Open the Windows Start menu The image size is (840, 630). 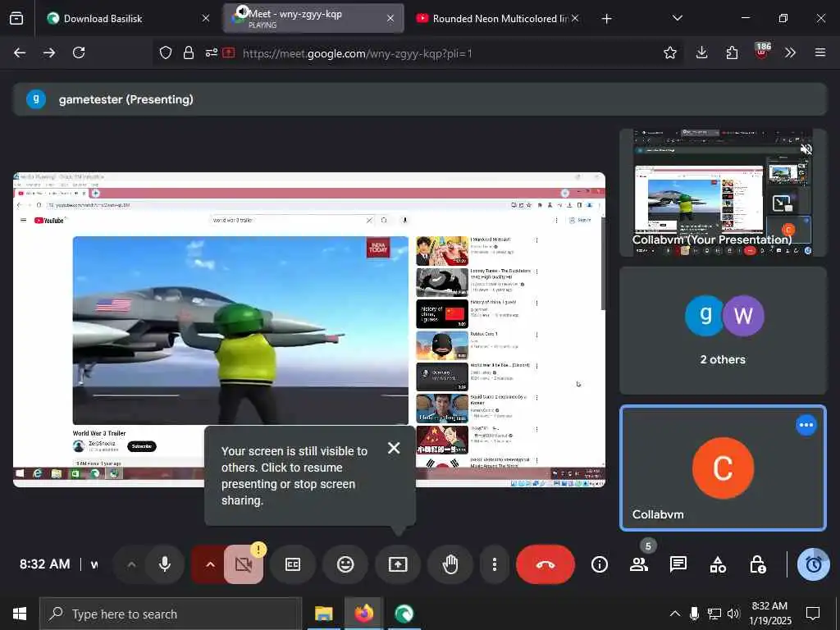click(20, 614)
